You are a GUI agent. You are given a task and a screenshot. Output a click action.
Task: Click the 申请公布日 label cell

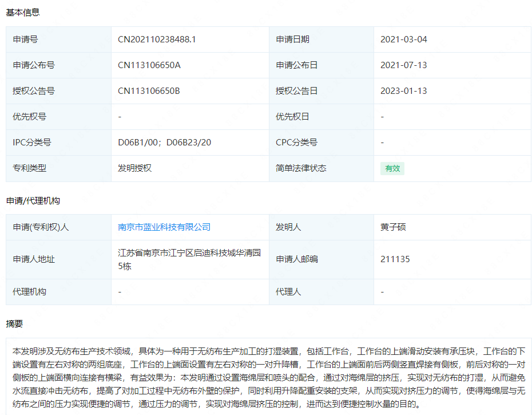(x=321, y=65)
